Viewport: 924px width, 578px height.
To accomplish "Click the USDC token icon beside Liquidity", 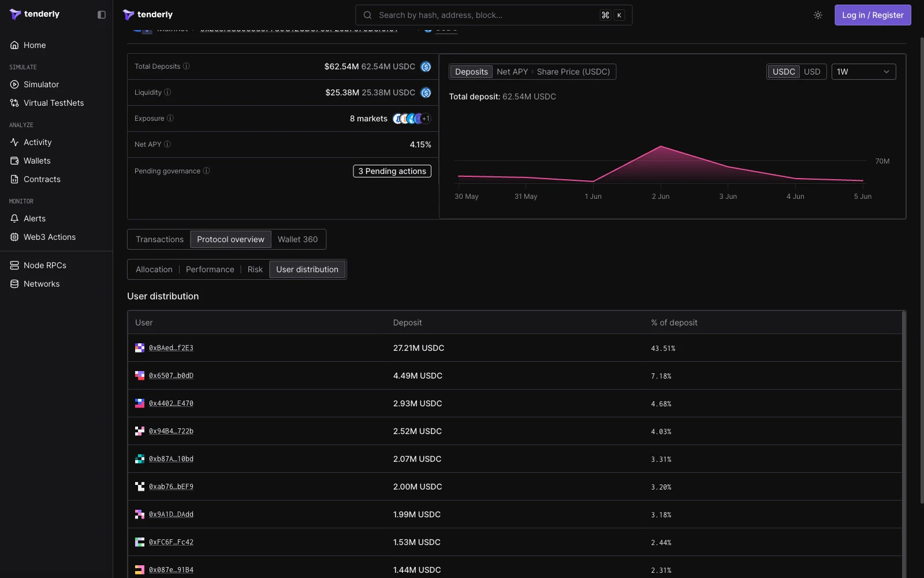I will click(x=426, y=92).
